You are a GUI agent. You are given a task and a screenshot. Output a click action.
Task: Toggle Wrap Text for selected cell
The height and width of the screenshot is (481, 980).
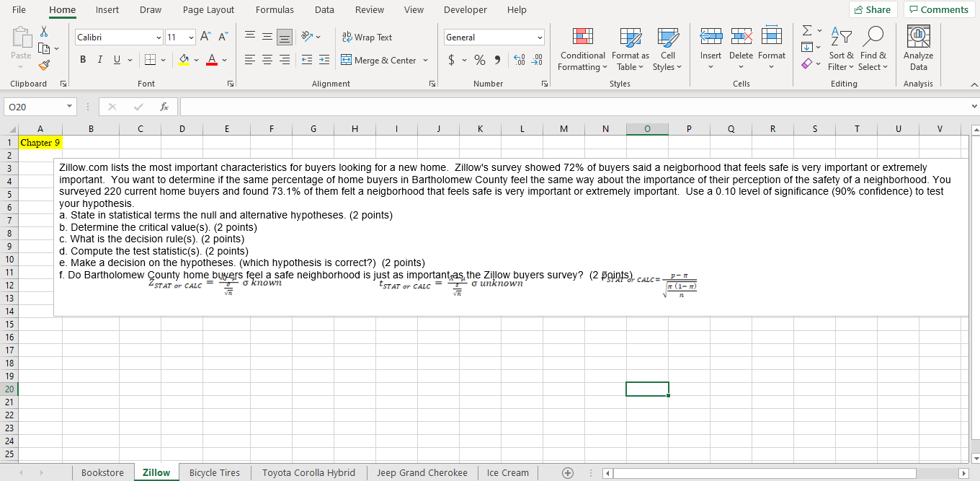[367, 37]
